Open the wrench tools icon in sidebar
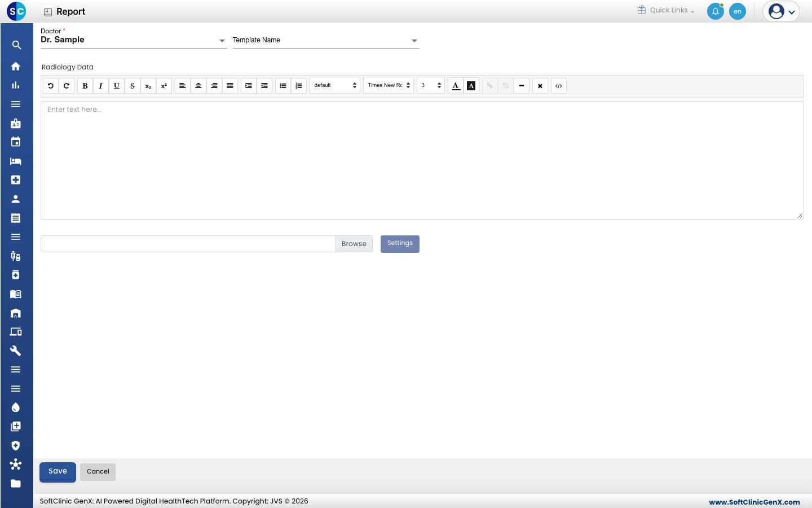Image resolution: width=812 pixels, height=508 pixels. point(16,351)
